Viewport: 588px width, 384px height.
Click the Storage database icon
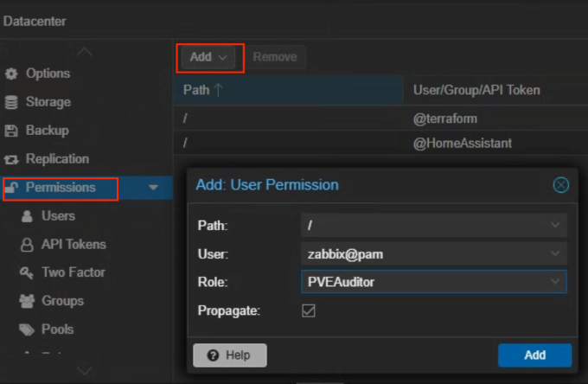pos(11,102)
